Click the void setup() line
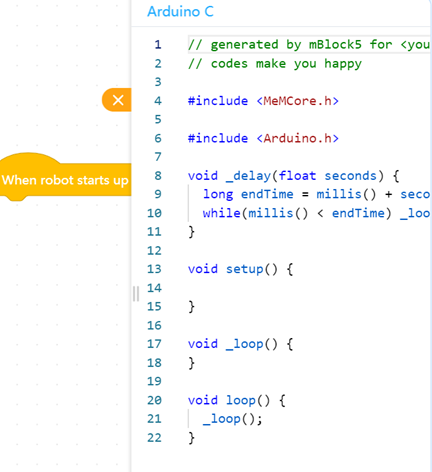The height and width of the screenshot is (472, 432). (240, 269)
